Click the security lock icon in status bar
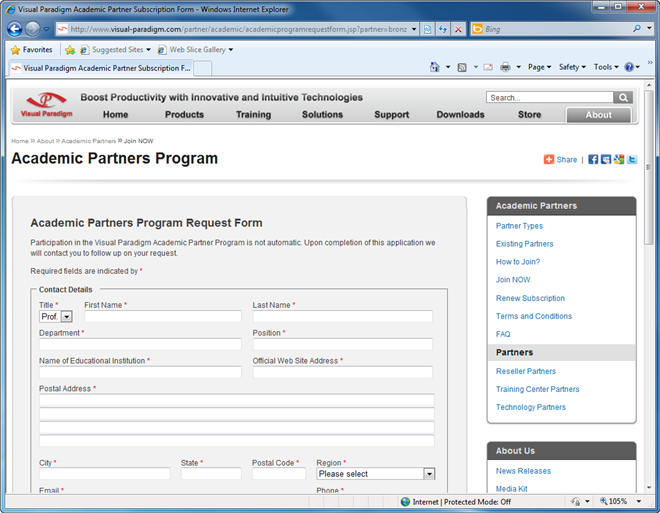The width and height of the screenshot is (660, 513). 575,501
